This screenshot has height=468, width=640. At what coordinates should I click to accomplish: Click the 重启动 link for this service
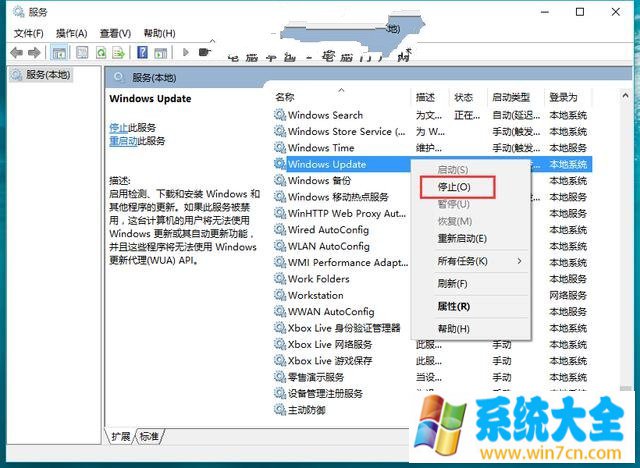[x=123, y=141]
